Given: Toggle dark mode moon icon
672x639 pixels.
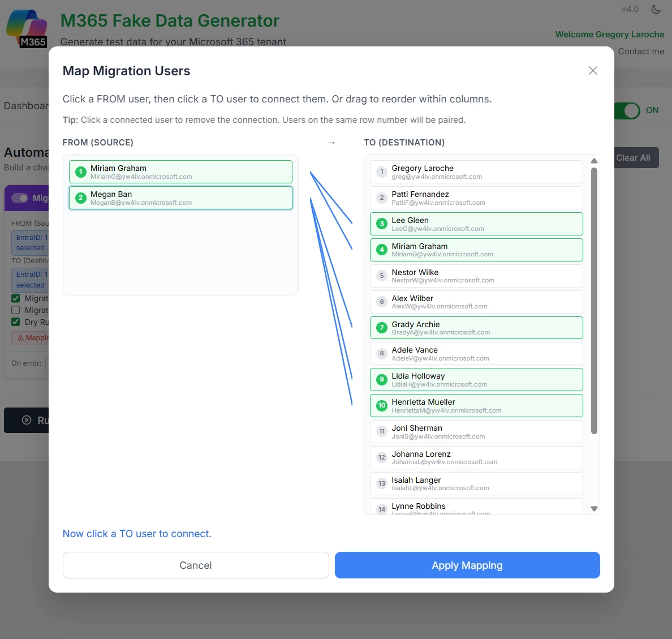Looking at the screenshot, I should pyautogui.click(x=656, y=9).
